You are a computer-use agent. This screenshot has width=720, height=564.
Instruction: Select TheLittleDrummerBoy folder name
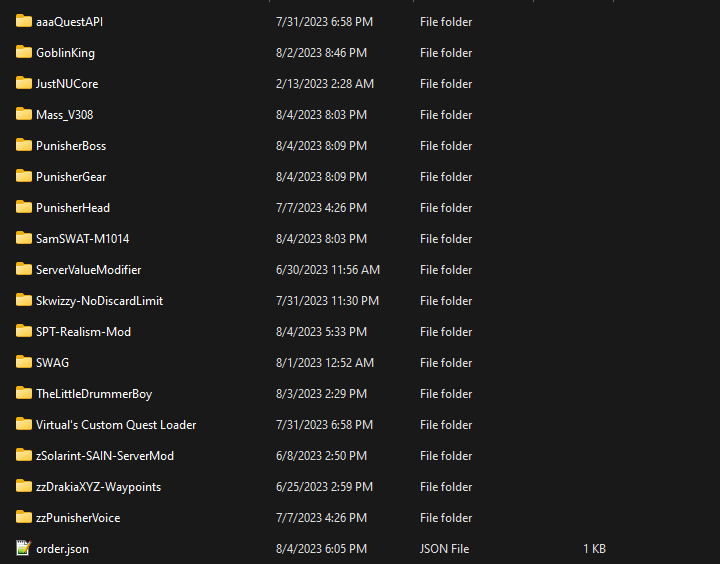94,394
